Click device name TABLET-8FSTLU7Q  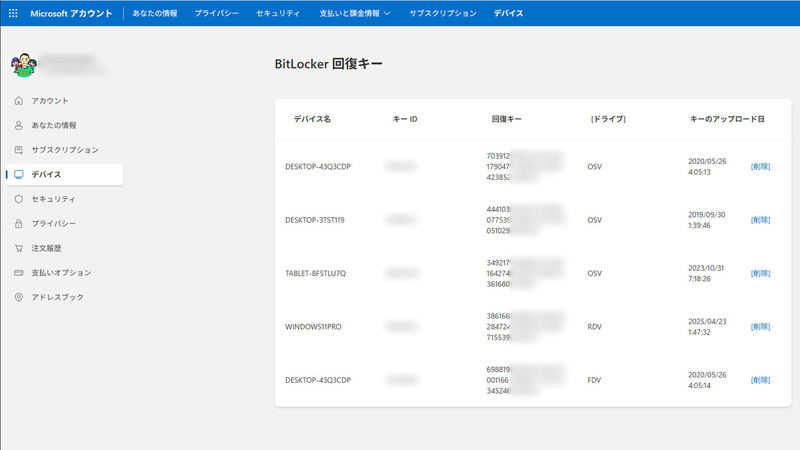[x=315, y=273]
